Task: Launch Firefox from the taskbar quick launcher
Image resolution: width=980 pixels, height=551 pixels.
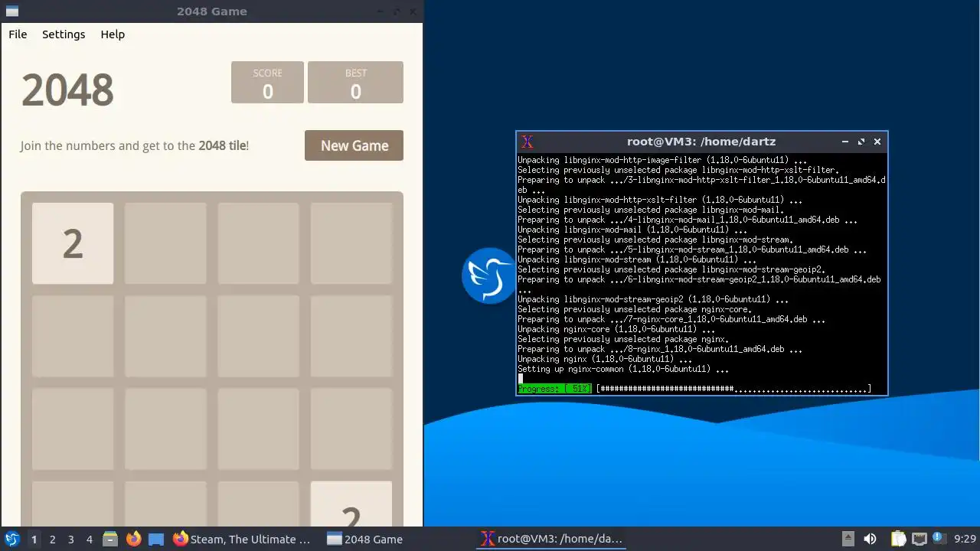Action: [x=133, y=539]
